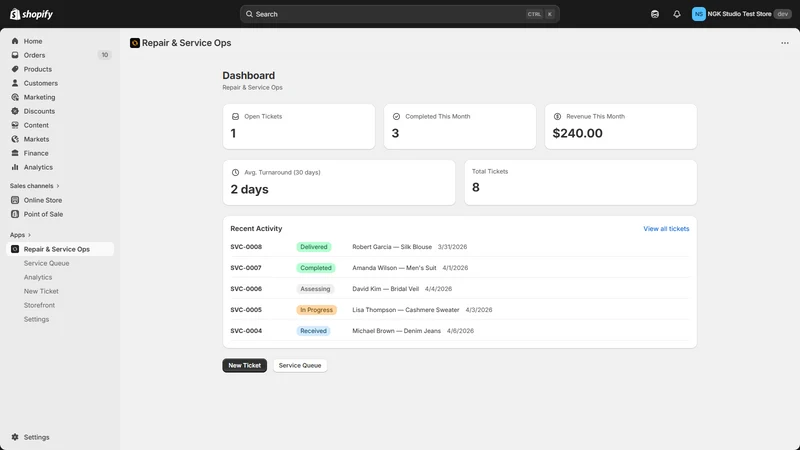Click Robert Garcia — Silk Blouse entry
Image resolution: width=800 pixels, height=450 pixels.
[x=392, y=247]
